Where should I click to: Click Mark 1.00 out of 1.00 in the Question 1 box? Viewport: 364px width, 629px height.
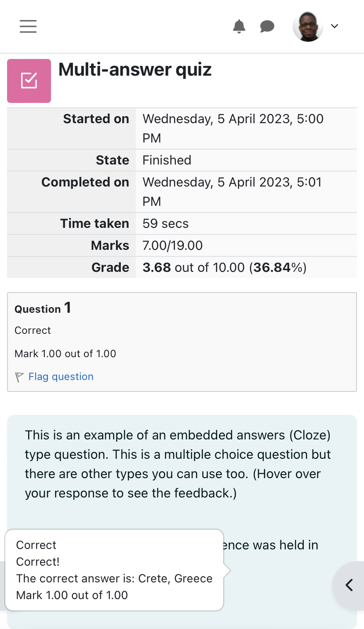66,354
